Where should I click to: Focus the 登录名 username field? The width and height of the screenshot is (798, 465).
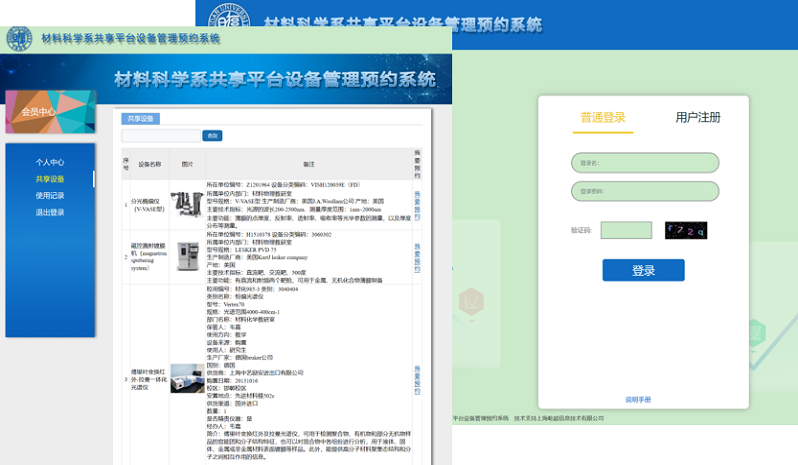tap(645, 162)
